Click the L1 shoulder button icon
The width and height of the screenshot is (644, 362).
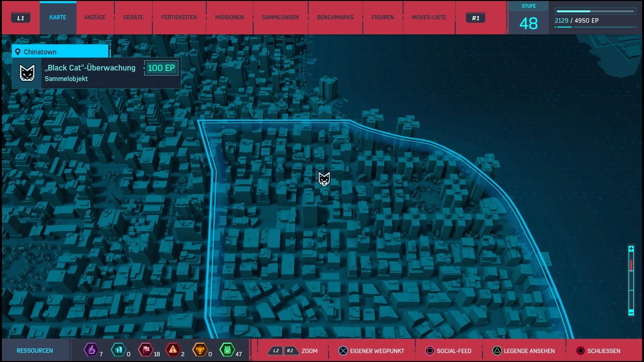click(x=21, y=18)
